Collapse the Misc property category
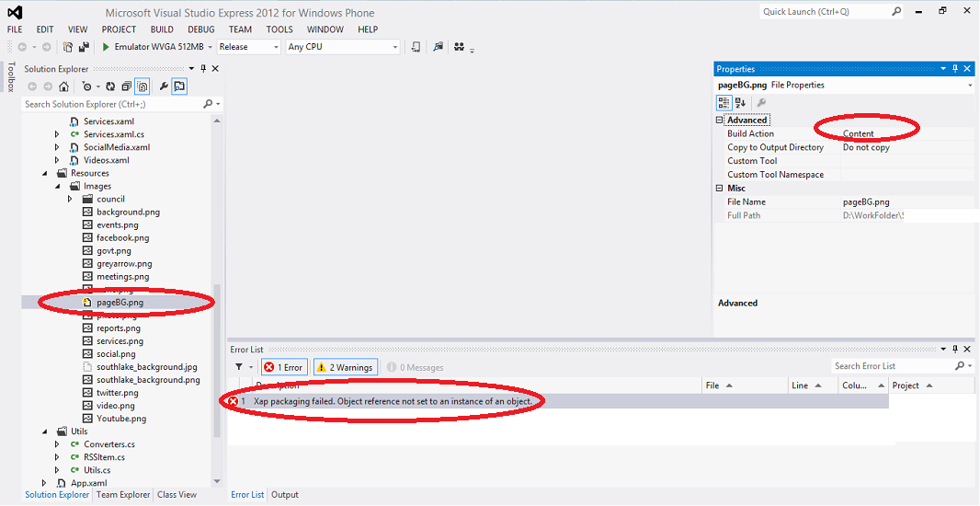The image size is (980, 506). click(720, 189)
